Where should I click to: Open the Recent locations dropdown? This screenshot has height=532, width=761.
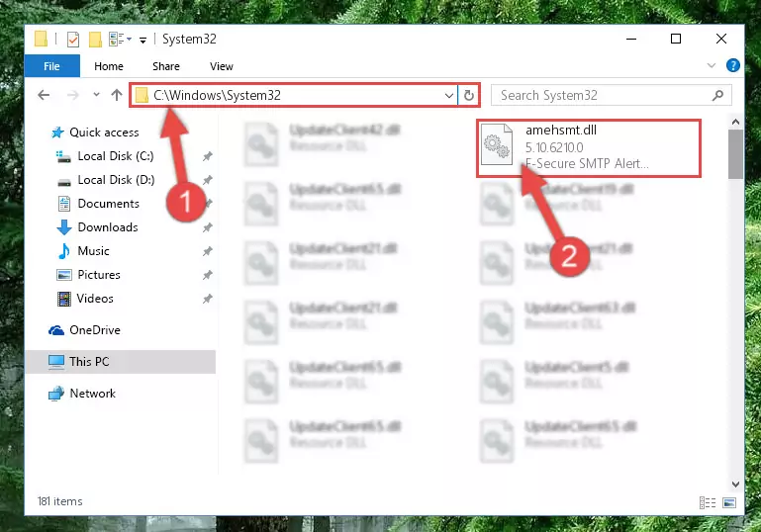click(x=97, y=95)
